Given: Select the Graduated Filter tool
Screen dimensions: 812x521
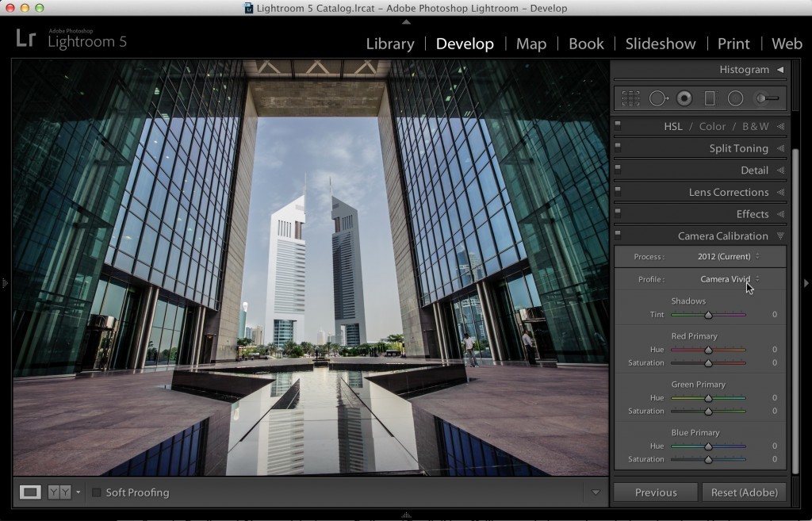Looking at the screenshot, I should click(x=710, y=98).
